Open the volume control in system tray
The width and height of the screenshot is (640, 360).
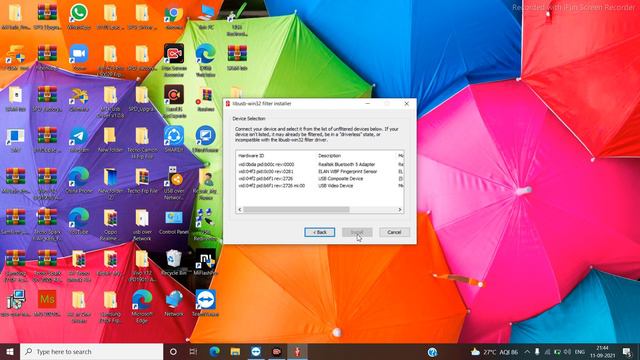tap(567, 352)
